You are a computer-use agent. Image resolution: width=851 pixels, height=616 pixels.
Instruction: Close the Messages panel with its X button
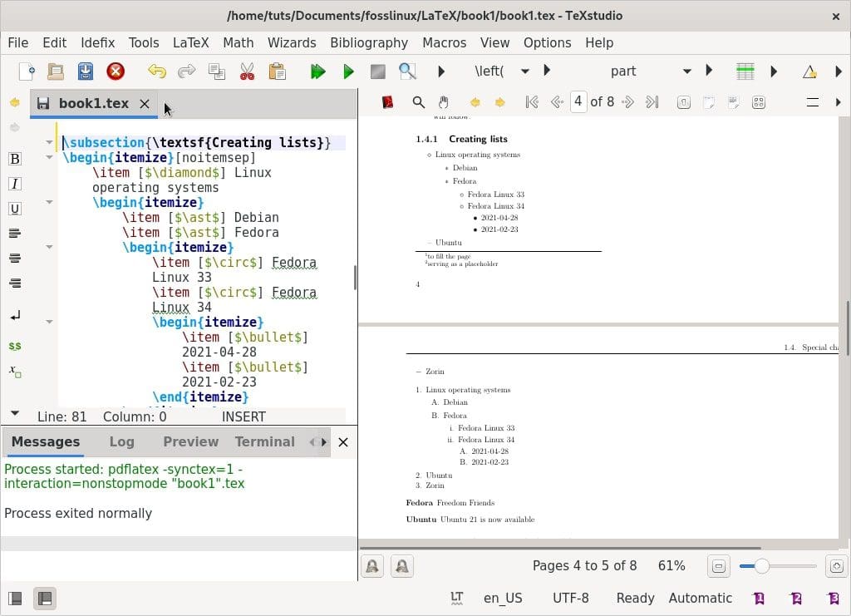343,441
